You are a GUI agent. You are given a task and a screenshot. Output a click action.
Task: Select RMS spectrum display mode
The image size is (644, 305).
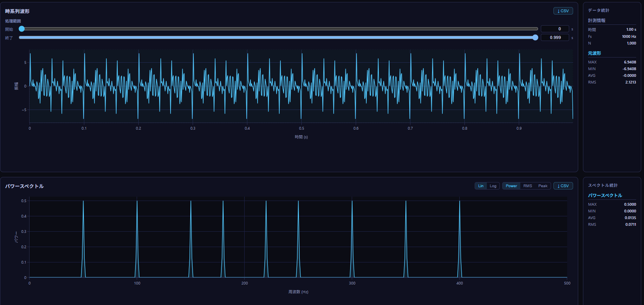528,186
